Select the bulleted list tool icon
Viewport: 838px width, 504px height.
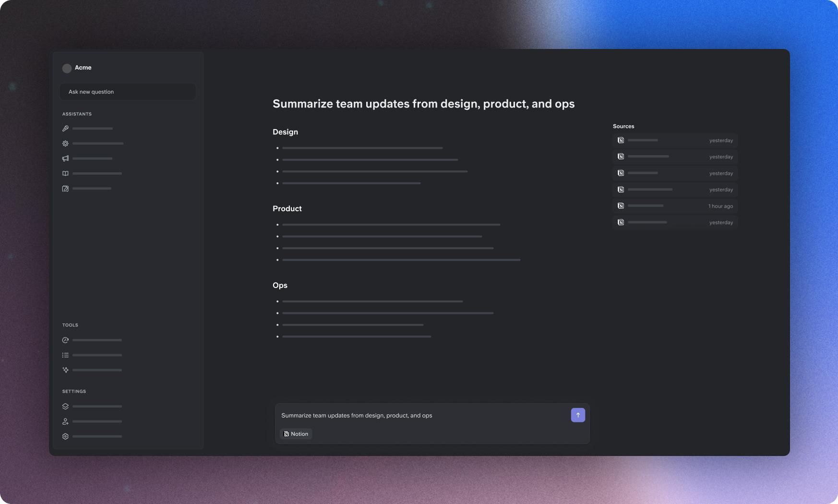coord(65,355)
